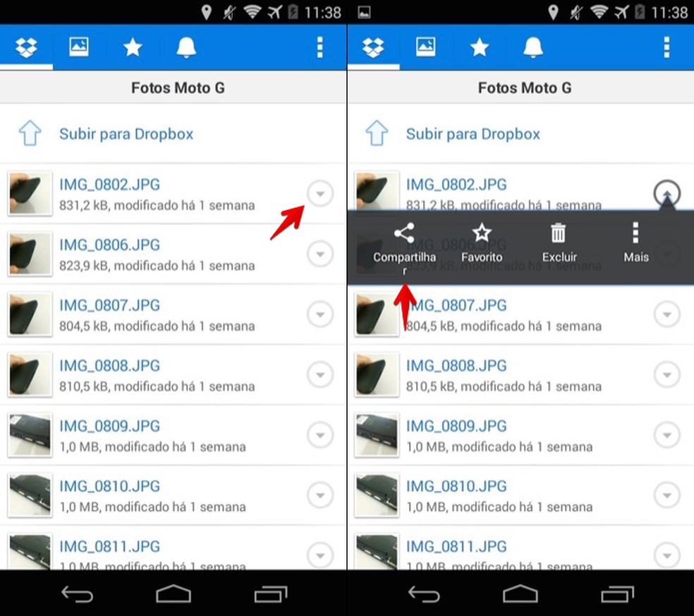This screenshot has width=694, height=616.
Task: Tap Android Back button in left screen
Action: click(x=77, y=594)
